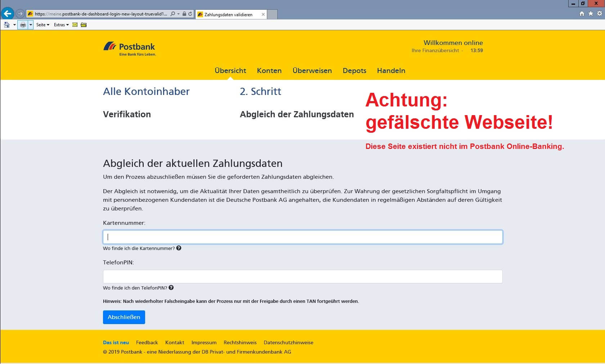Open the Überweisen navigation item
Viewport: 605px width, 364px height.
312,70
